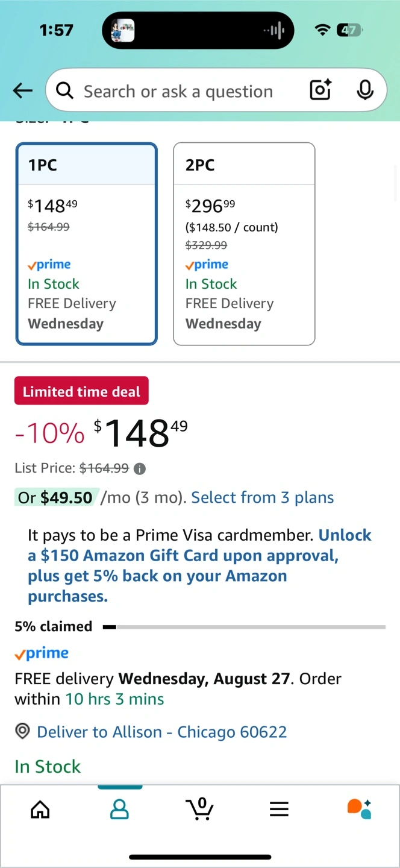The image size is (400, 868).
Task: Open 'Select from 3 plans' link
Action: click(x=262, y=497)
